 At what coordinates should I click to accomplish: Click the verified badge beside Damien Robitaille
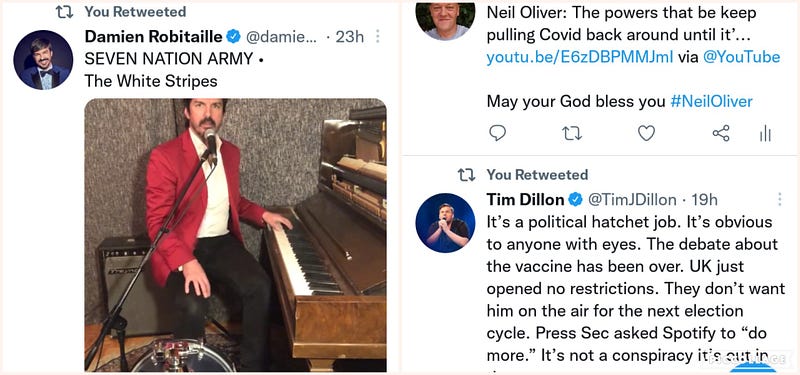(x=234, y=36)
